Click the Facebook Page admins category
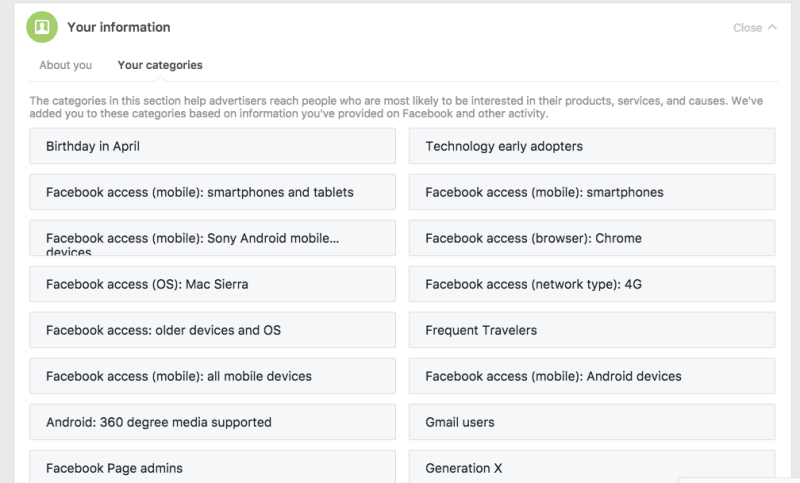800x483 pixels. tap(212, 467)
